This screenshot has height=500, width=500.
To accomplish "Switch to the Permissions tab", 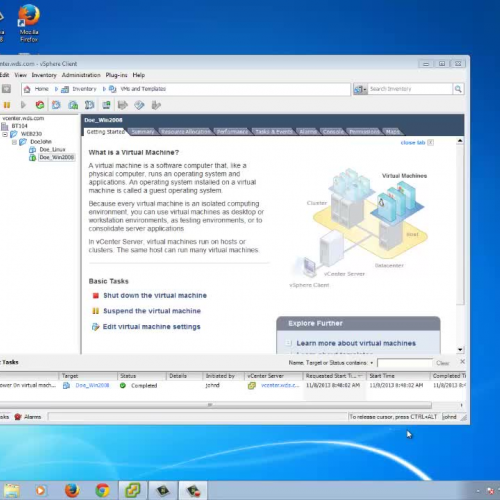I will click(x=364, y=132).
